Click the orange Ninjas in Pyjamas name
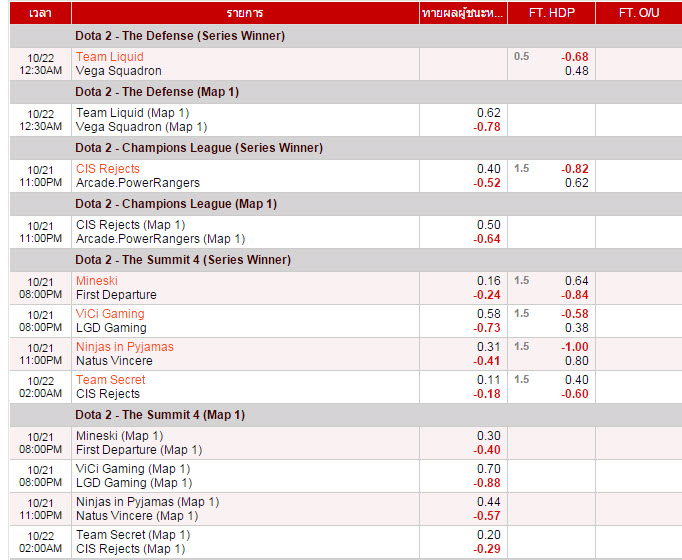Image resolution: width=682 pixels, height=560 pixels. click(125, 347)
